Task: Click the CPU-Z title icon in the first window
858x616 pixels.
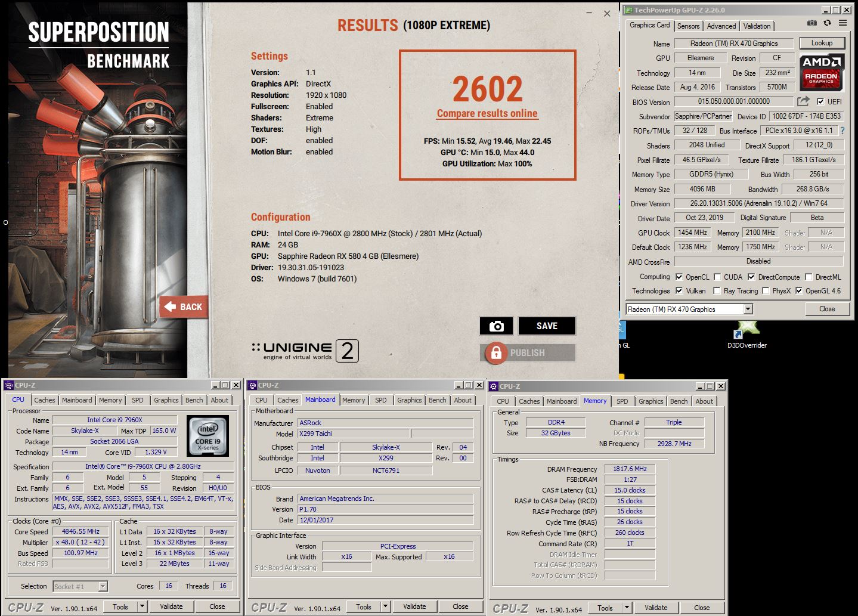Action: point(9,385)
